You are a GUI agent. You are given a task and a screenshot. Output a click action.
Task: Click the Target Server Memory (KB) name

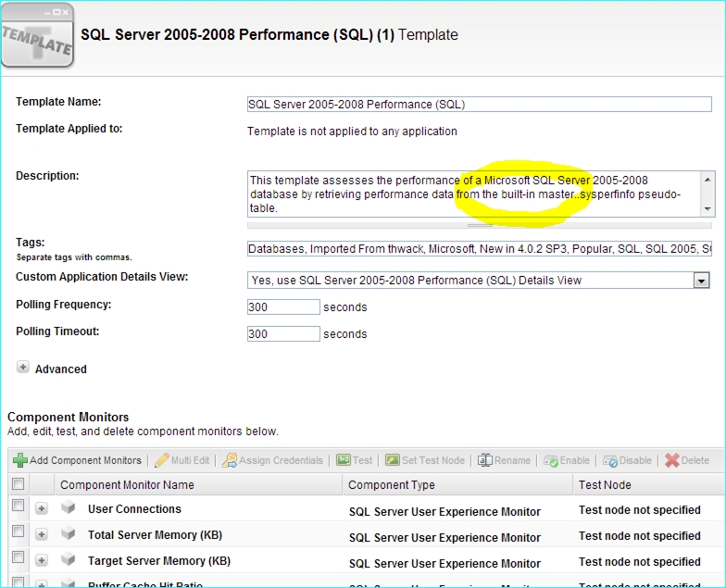click(159, 561)
